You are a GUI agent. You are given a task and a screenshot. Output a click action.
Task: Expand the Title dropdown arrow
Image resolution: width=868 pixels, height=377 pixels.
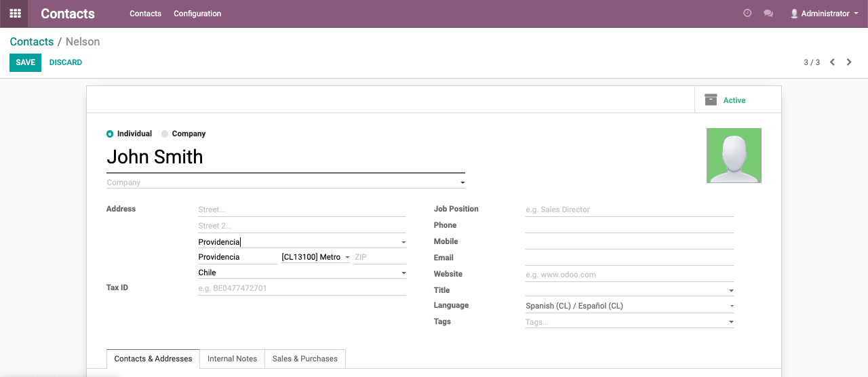point(731,290)
